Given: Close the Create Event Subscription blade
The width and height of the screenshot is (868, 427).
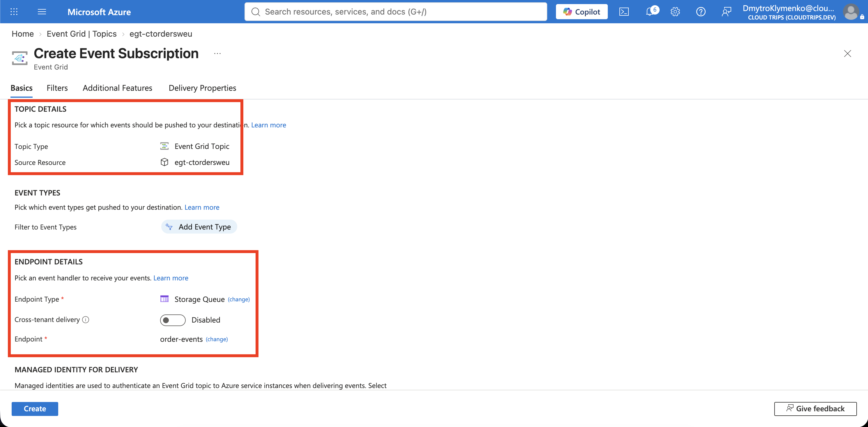Looking at the screenshot, I should 847,54.
